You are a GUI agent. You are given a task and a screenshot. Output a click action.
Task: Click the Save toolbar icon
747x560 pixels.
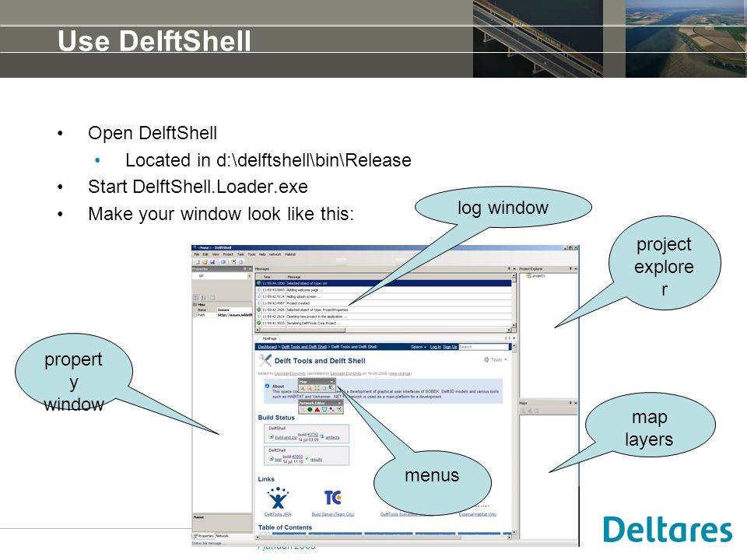[x=212, y=262]
